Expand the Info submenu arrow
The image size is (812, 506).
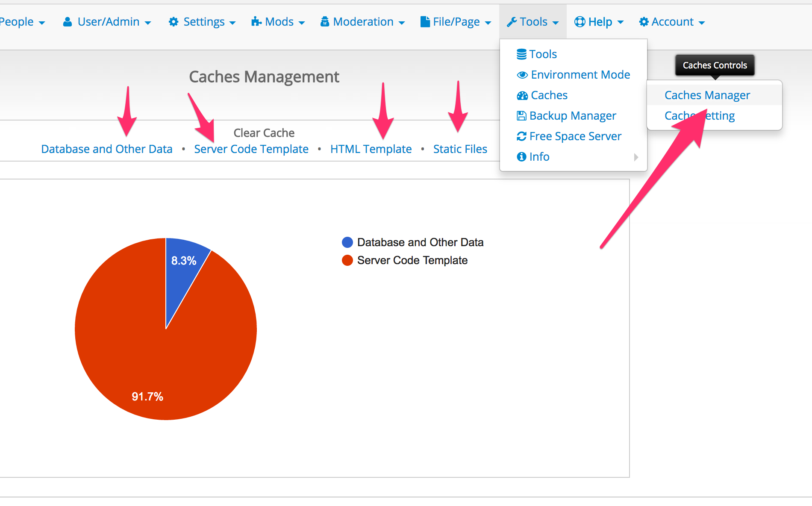coord(636,157)
